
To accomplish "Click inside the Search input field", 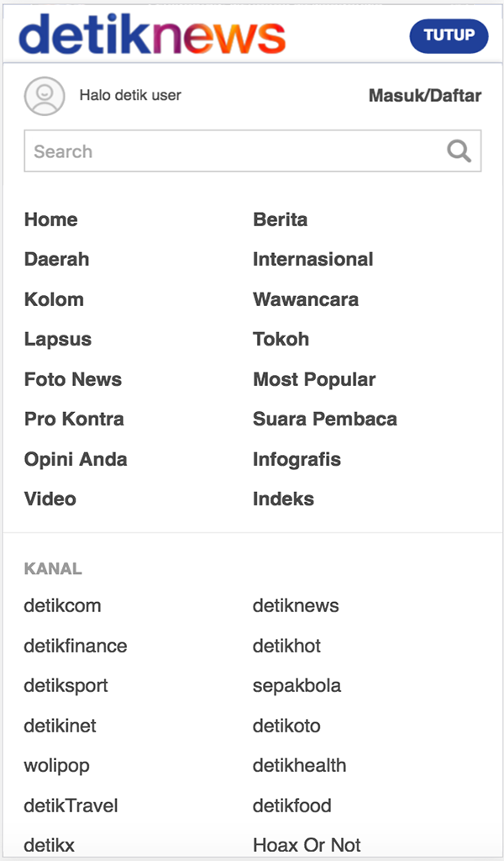I will point(210,151).
